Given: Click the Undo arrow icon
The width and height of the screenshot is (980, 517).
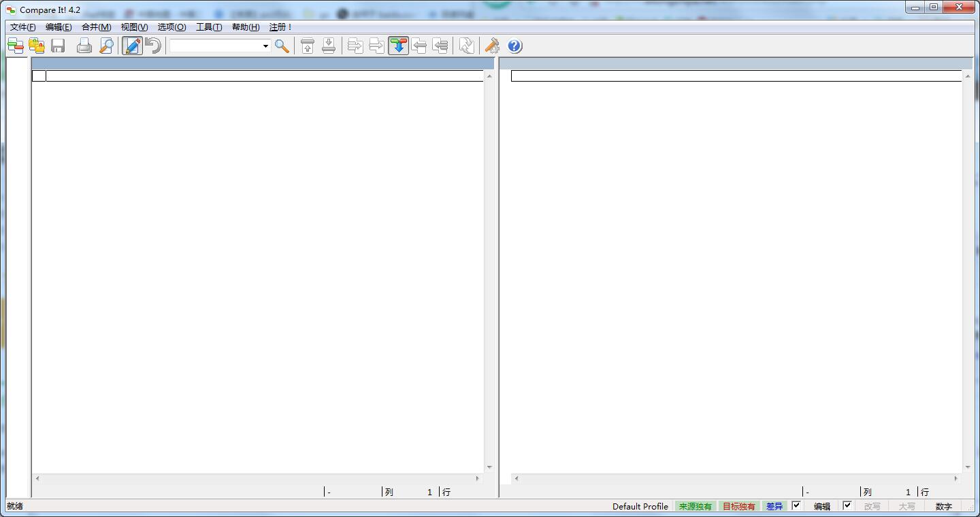Looking at the screenshot, I should [152, 46].
